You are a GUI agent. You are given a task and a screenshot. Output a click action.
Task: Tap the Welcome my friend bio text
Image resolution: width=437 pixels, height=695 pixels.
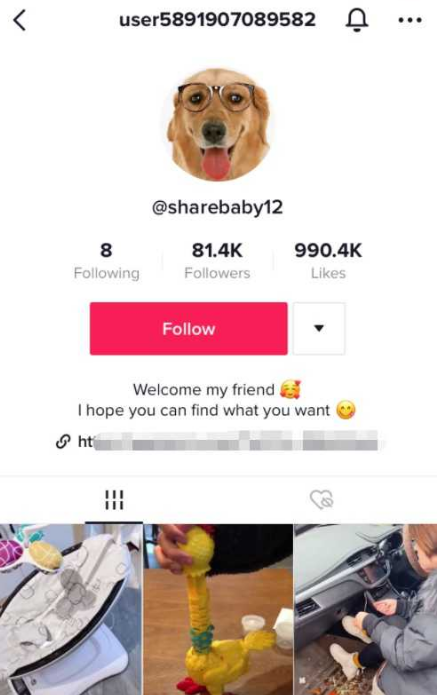point(204,390)
